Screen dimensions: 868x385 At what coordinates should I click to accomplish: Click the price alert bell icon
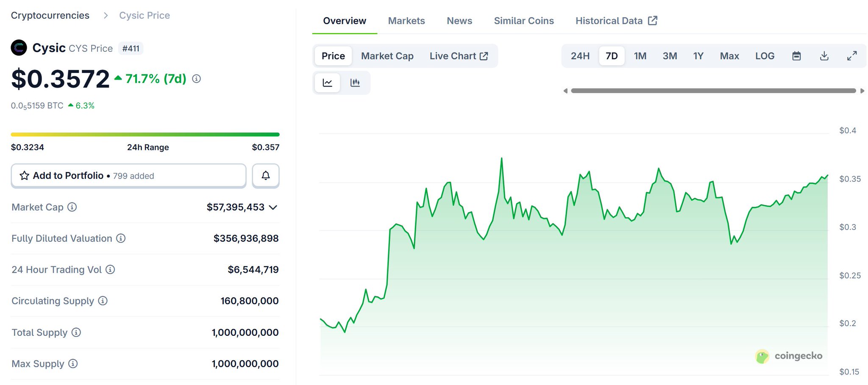pyautogui.click(x=266, y=176)
